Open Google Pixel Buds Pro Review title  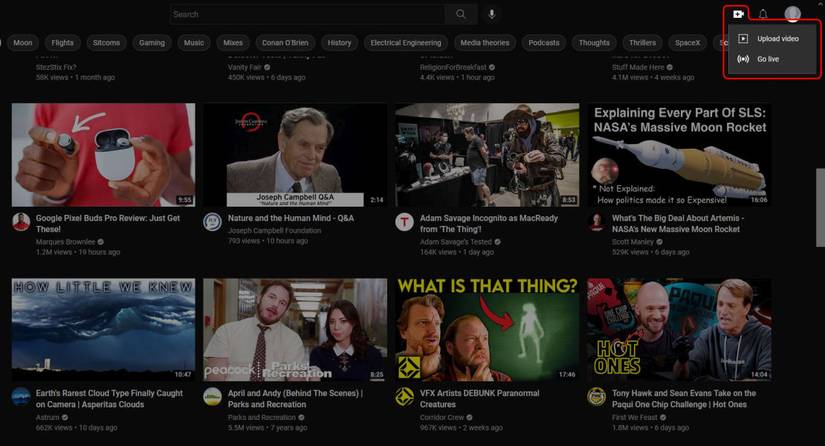pyautogui.click(x=108, y=224)
